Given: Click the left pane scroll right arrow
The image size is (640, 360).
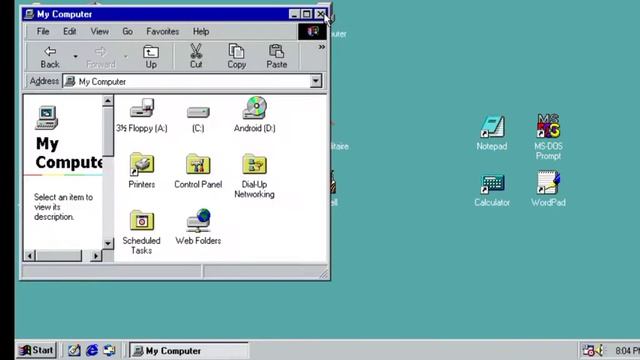Looking at the screenshot, I should tap(96, 256).
